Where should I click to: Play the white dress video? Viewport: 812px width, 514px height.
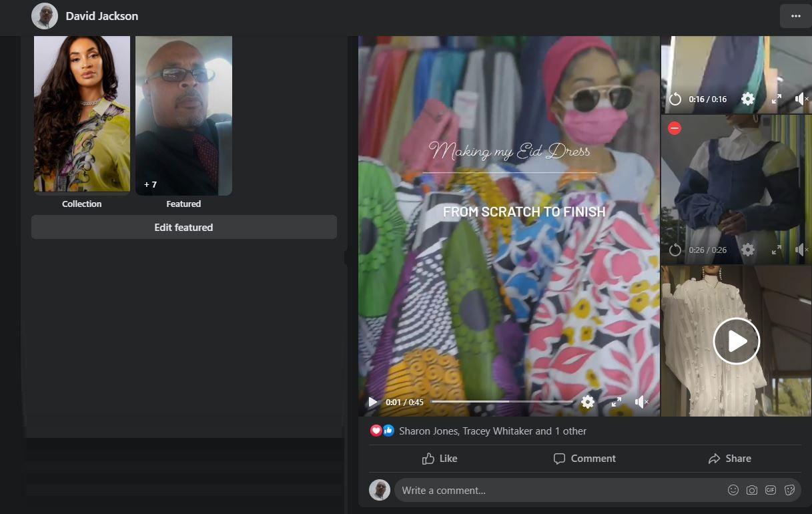tap(736, 341)
